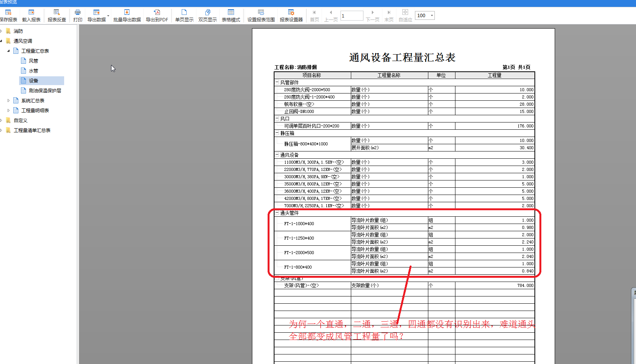Collapse the 风口 group in report
The image size is (636, 364).
tap(277, 118)
